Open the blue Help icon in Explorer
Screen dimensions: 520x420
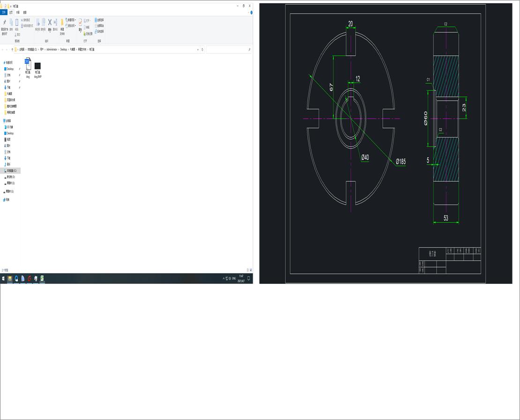pyautogui.click(x=252, y=13)
